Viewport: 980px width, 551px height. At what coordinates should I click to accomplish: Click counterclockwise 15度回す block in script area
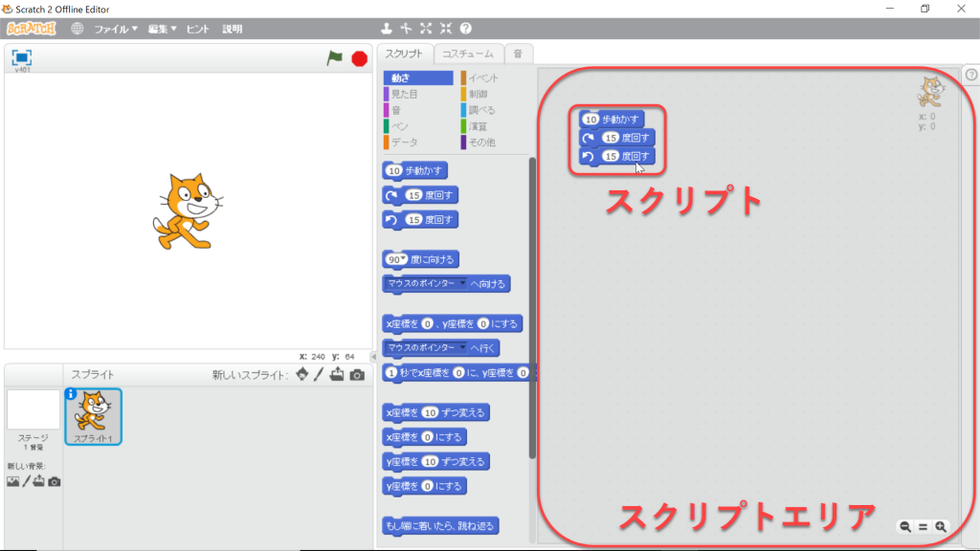617,156
